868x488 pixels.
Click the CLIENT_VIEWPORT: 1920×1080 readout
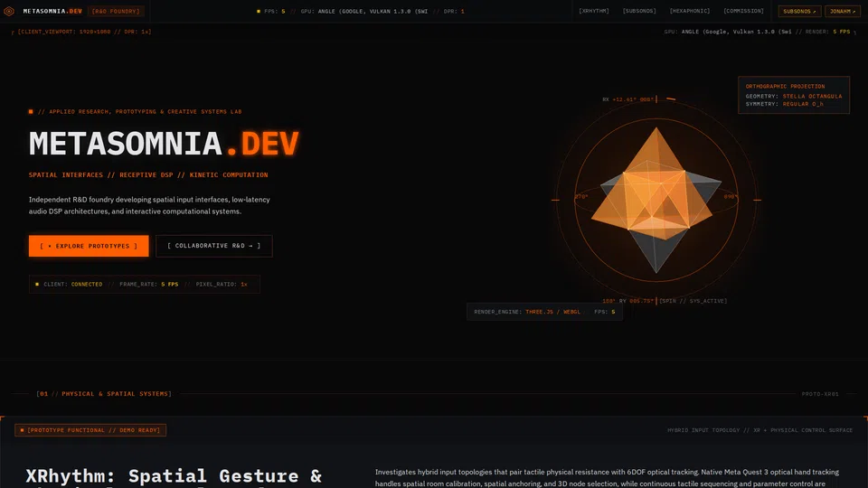tap(84, 32)
